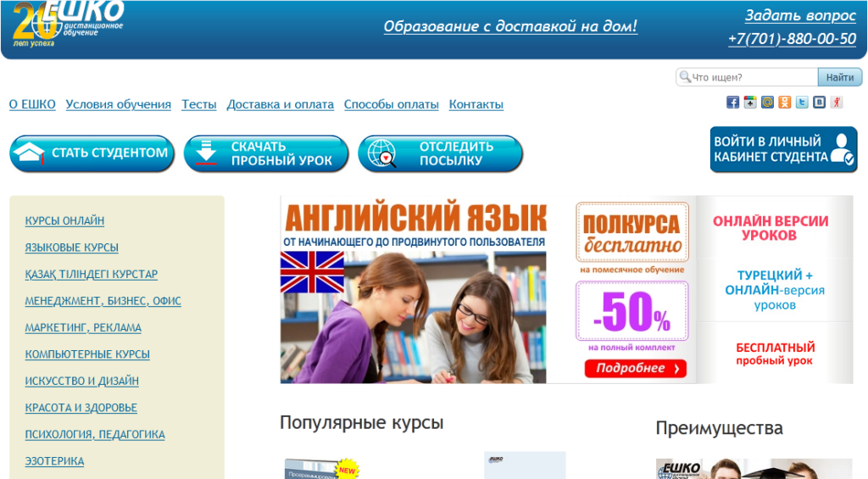This screenshot has height=479, width=868.
Task: Open the 'Красота и здоровье' category
Action: 81,408
